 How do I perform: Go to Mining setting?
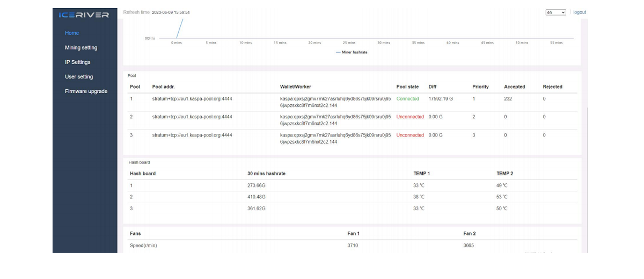[81, 48]
